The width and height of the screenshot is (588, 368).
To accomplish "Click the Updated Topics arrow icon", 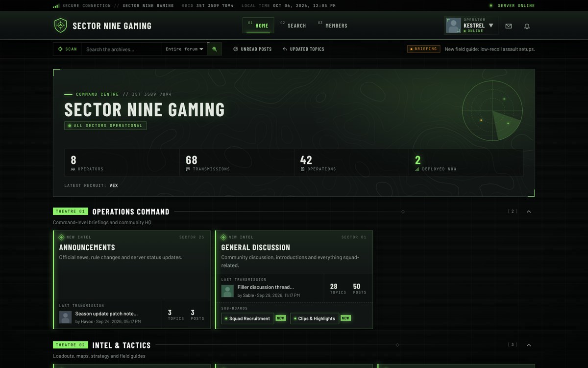I will point(285,49).
